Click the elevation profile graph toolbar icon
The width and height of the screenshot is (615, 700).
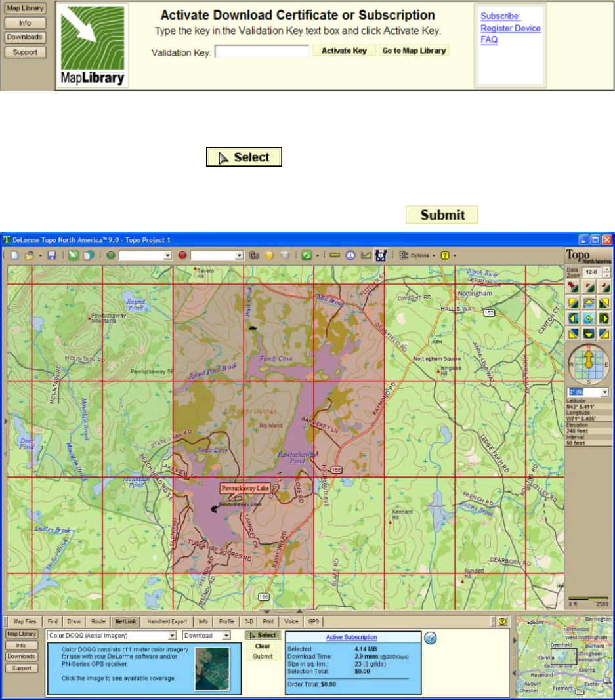coord(366,255)
